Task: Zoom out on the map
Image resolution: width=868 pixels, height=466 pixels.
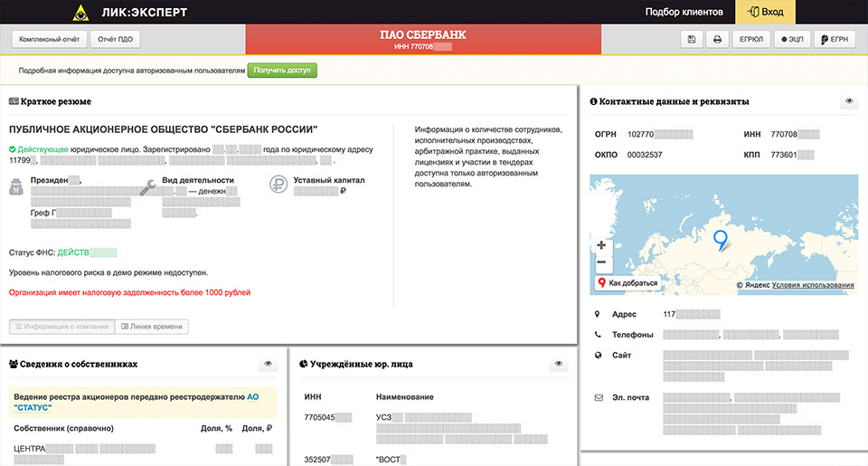Action: point(602,262)
